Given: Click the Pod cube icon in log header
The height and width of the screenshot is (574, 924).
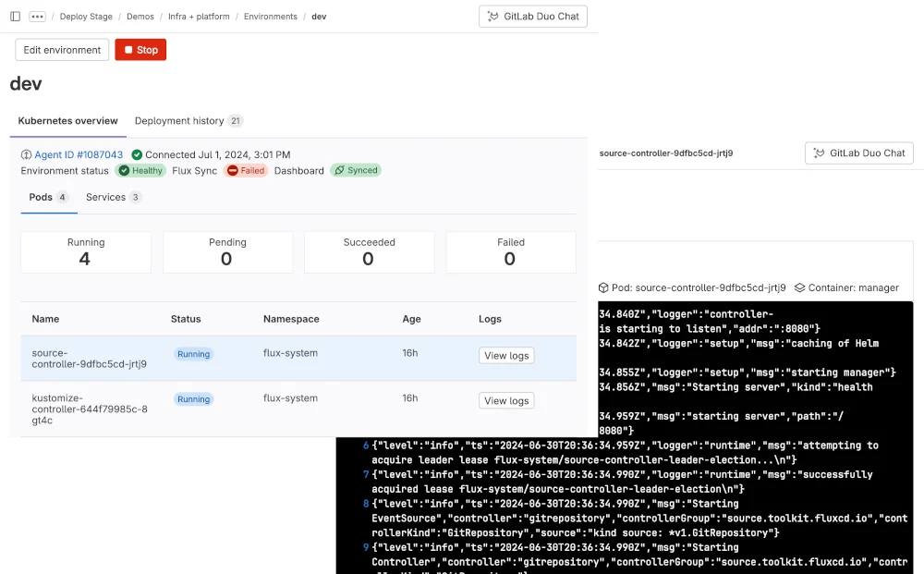Looking at the screenshot, I should point(606,287).
